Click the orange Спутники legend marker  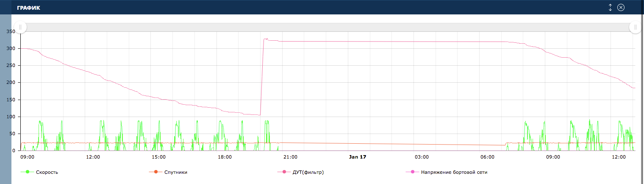click(155, 172)
